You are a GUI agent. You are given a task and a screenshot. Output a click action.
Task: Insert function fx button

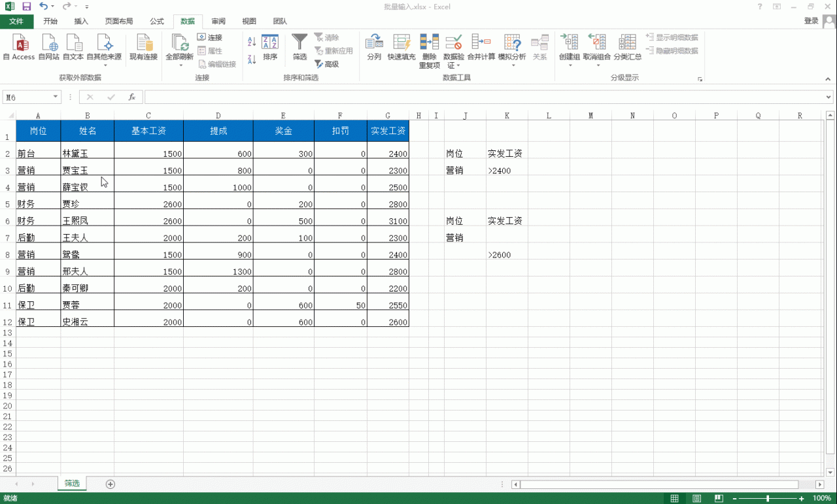(132, 97)
